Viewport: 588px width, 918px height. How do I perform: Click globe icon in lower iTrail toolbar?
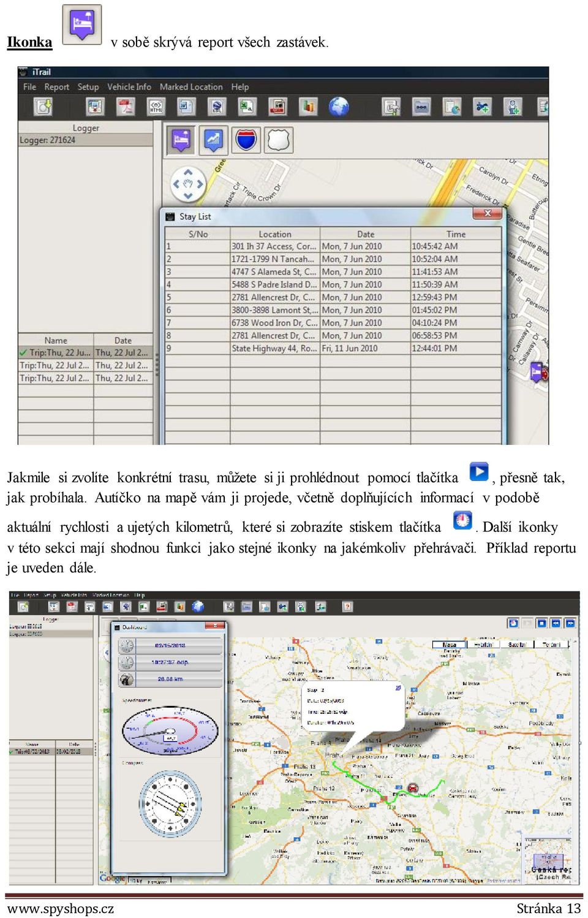tap(197, 607)
